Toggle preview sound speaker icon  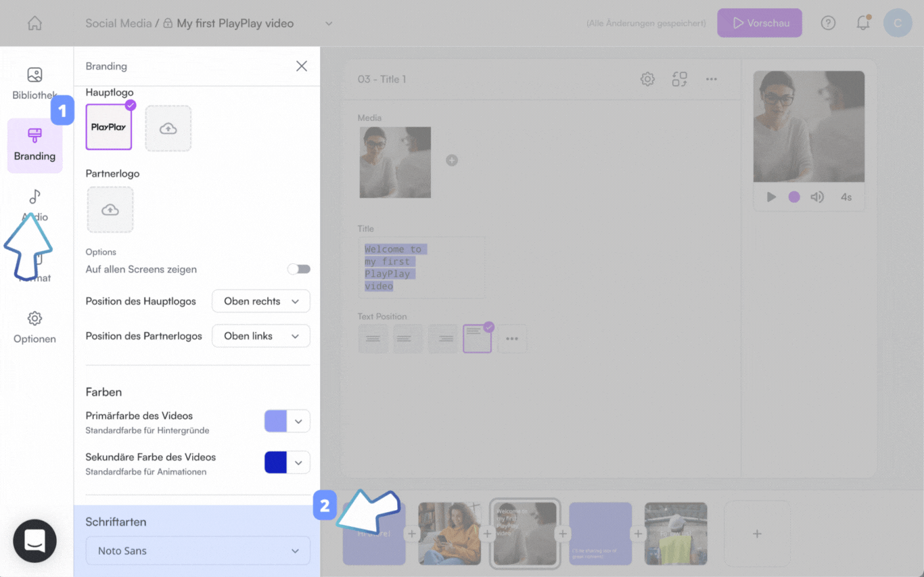817,197
